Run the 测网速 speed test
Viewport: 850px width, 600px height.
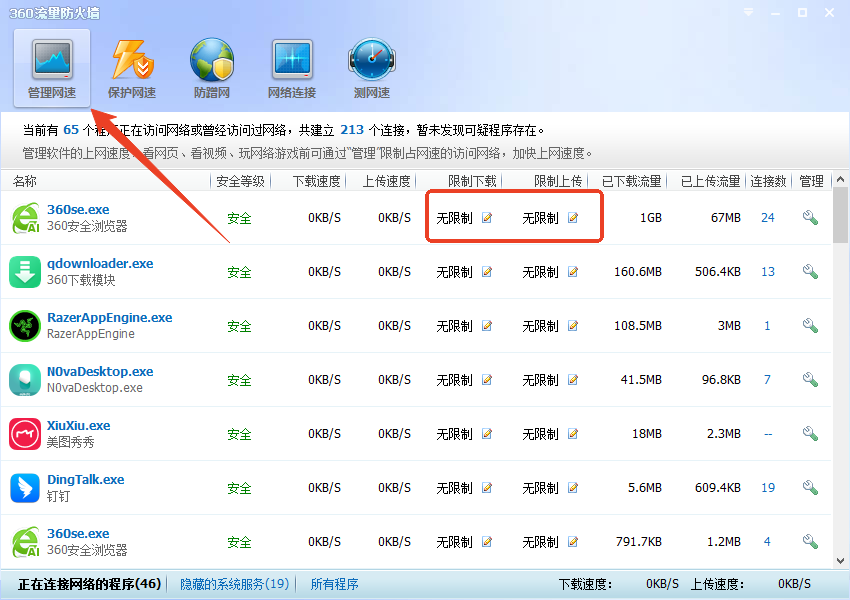point(370,67)
